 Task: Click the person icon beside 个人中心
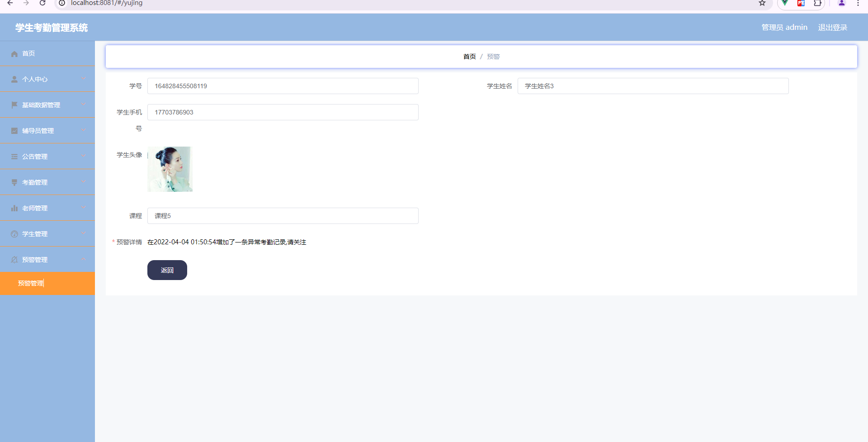14,79
